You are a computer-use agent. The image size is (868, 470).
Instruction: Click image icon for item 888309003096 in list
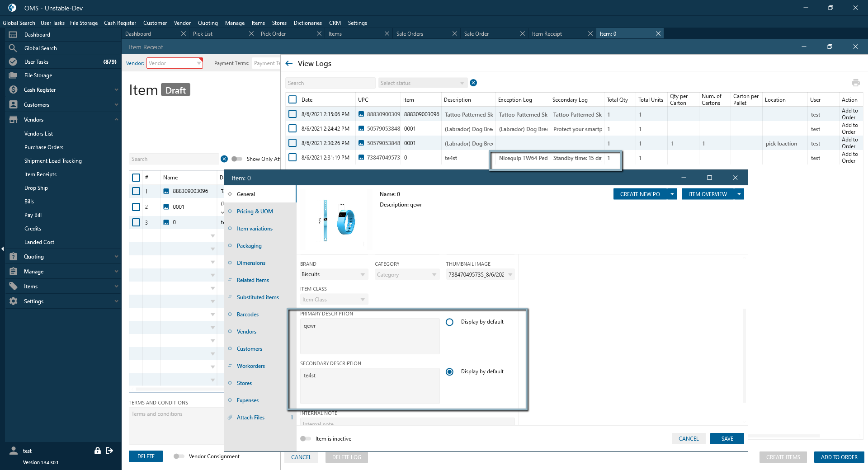(166, 191)
